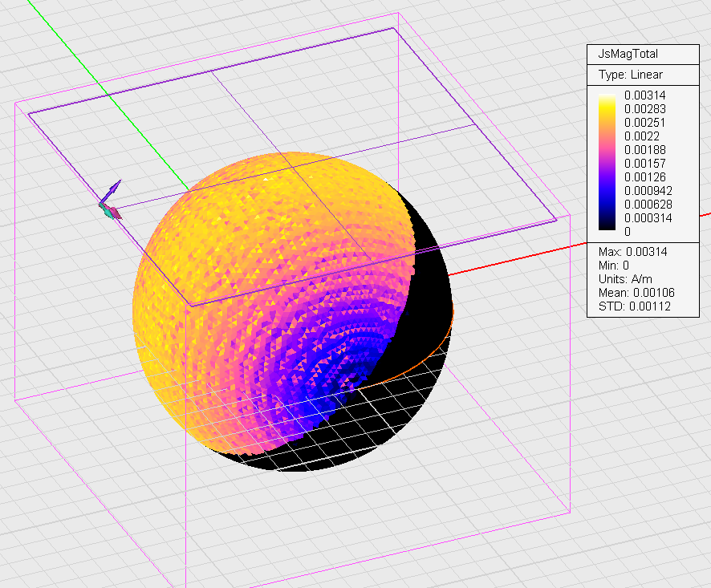Select the yellow-orange lit region of sphere

pyautogui.click(x=225, y=257)
